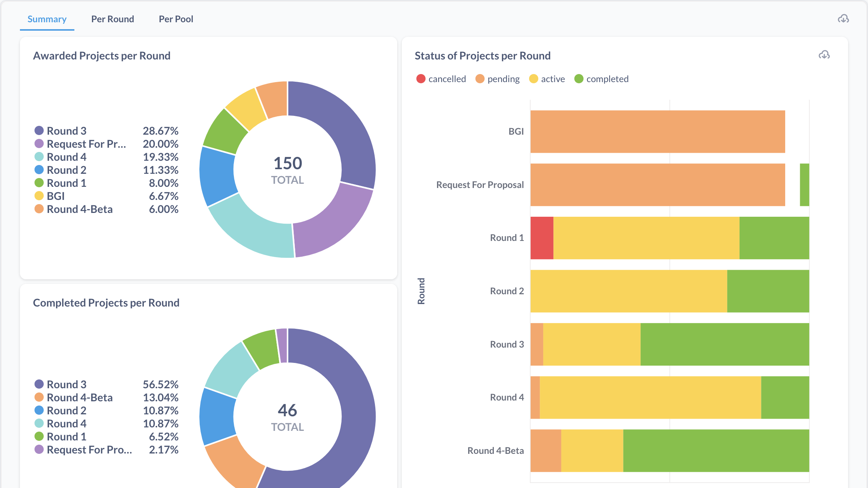Click the legend entry showing 2.17%

106,450
